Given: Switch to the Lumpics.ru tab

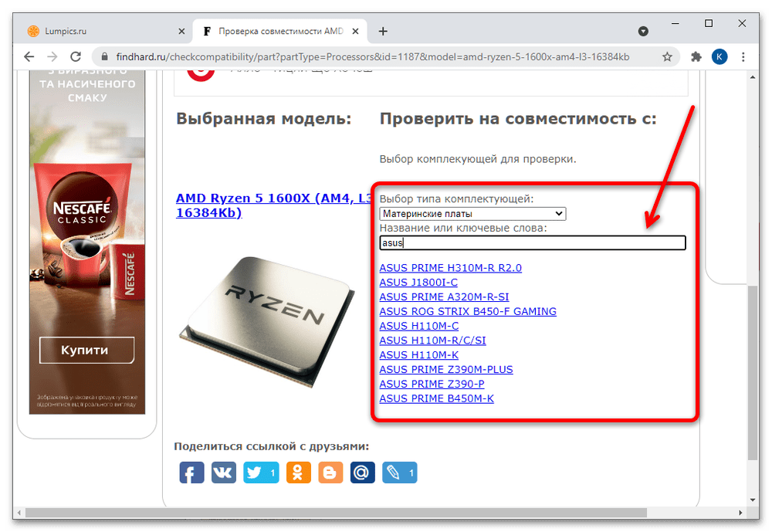Looking at the screenshot, I should (x=103, y=31).
